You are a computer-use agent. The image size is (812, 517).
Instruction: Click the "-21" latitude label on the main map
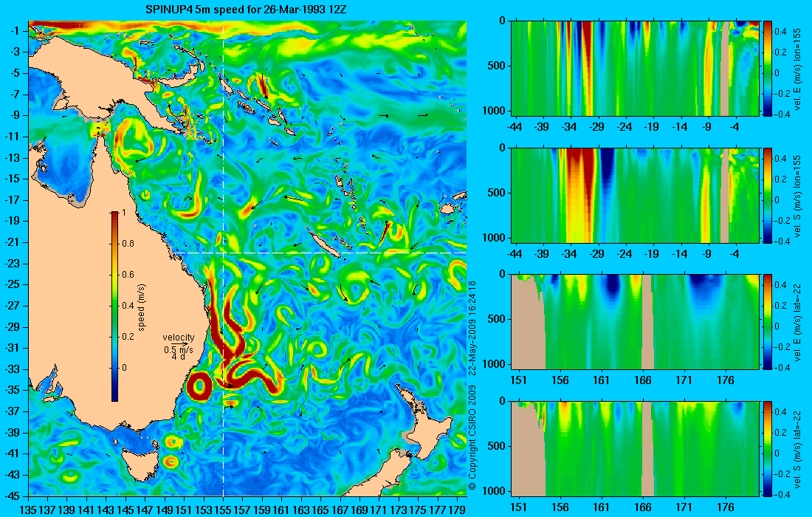(x=13, y=242)
